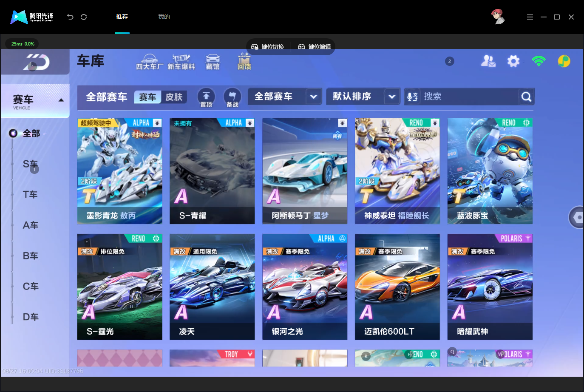Open the 四大车厂 car factory icon

pyautogui.click(x=149, y=62)
